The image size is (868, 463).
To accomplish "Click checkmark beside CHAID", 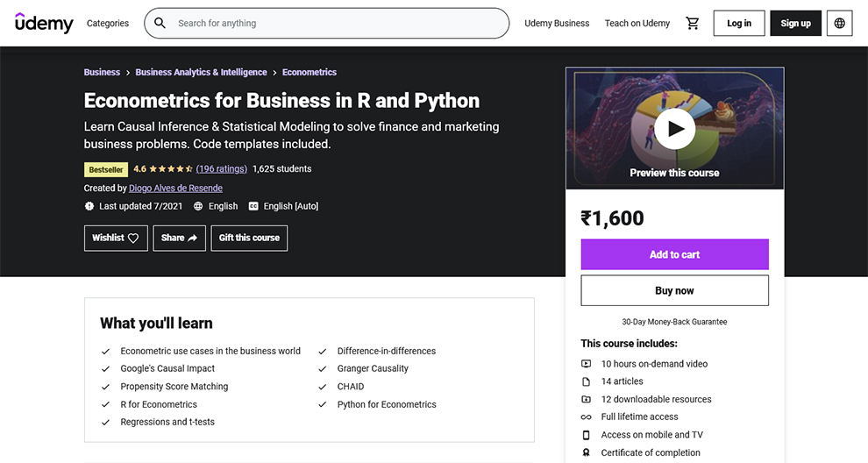I will tap(322, 387).
